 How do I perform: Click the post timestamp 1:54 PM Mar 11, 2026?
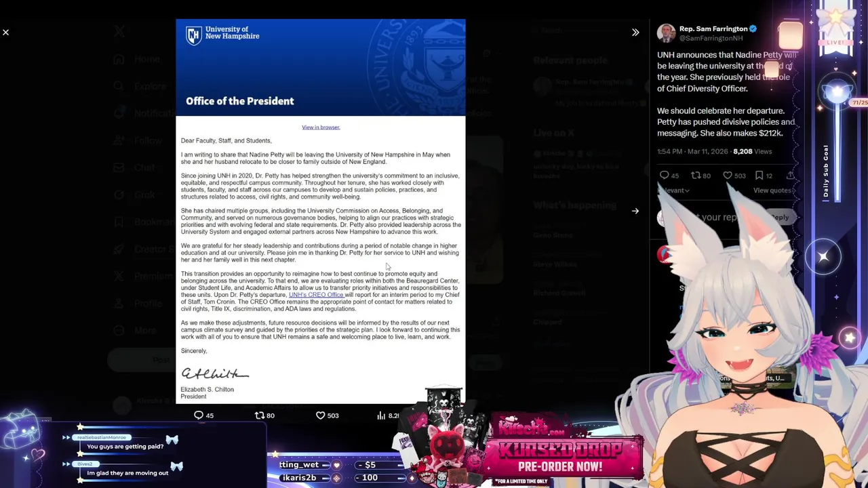coord(693,152)
